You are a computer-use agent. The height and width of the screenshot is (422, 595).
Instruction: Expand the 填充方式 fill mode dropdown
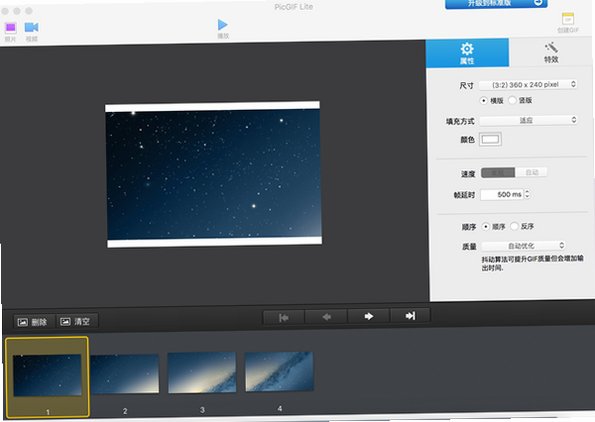click(x=528, y=120)
